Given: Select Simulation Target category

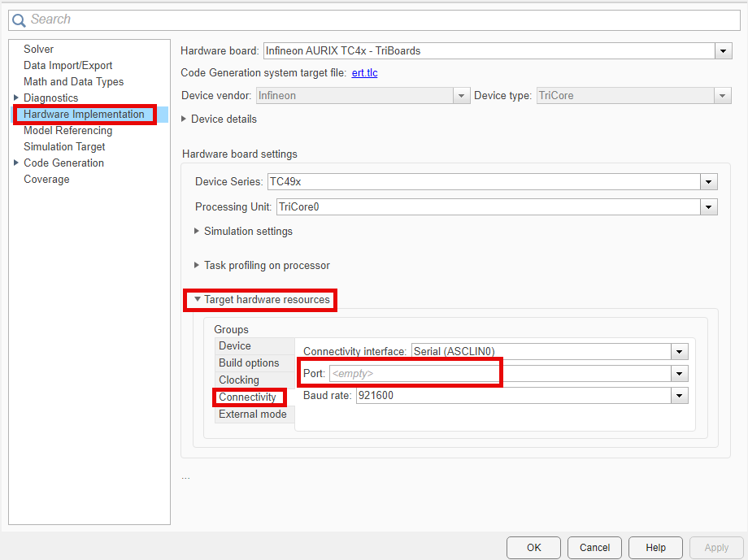Looking at the screenshot, I should click(x=64, y=146).
